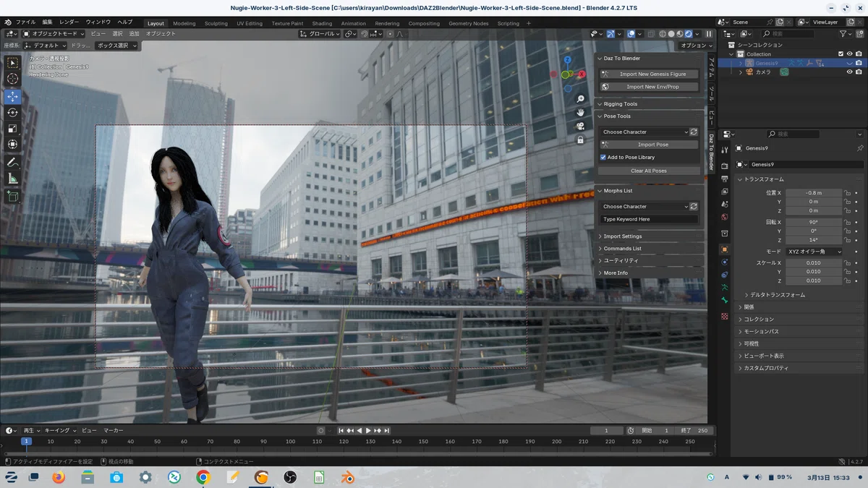Toggle camera view with camera icon
The height and width of the screenshot is (488, 868).
(x=580, y=126)
